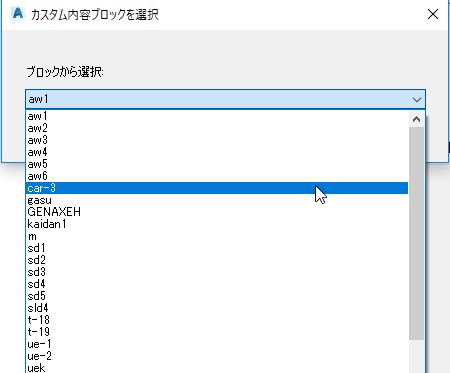Select the block named m
This screenshot has width=450, height=373.
(217, 236)
